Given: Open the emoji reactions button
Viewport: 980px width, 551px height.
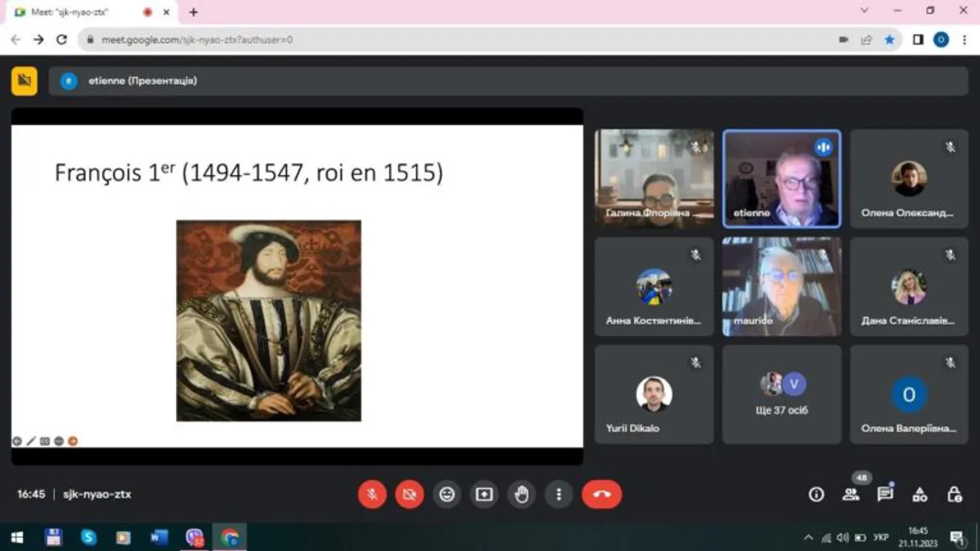Looking at the screenshot, I should point(447,495).
